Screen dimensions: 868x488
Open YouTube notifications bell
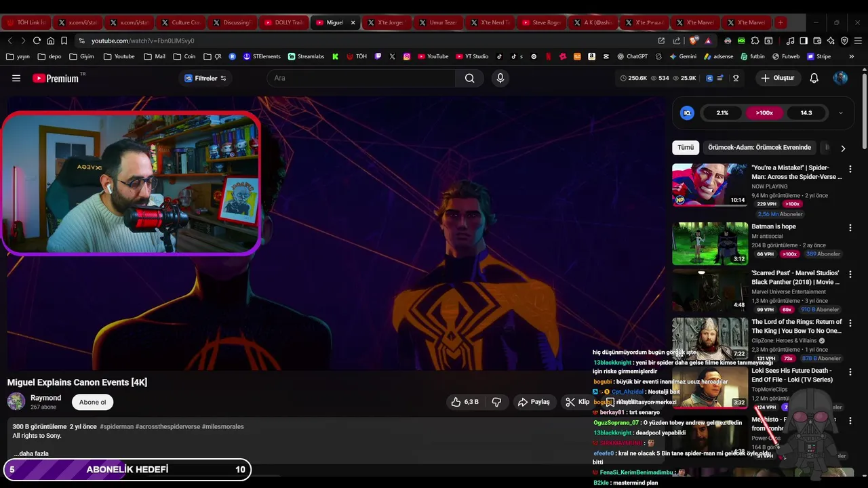click(x=814, y=78)
